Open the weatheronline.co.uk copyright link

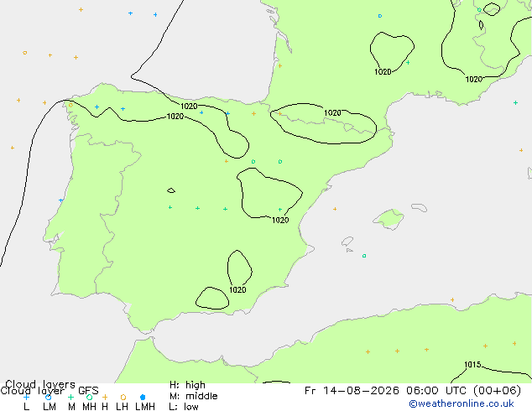(x=462, y=403)
